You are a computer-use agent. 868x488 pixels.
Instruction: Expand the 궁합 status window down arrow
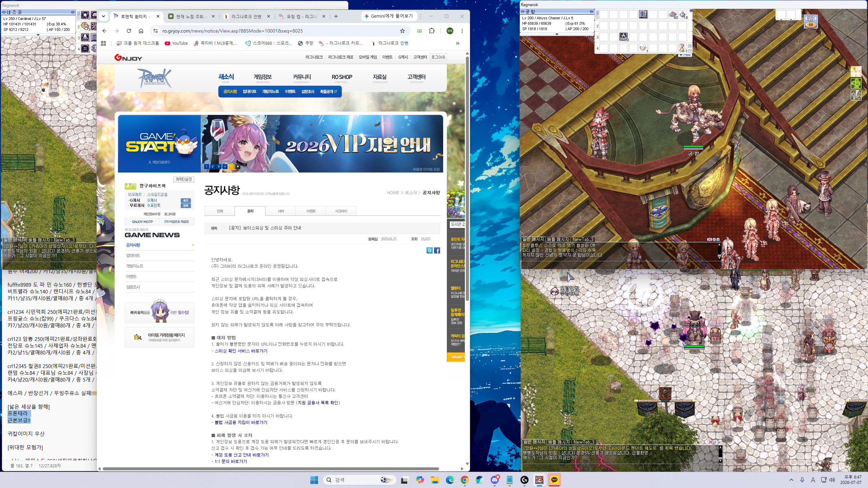coord(557,34)
